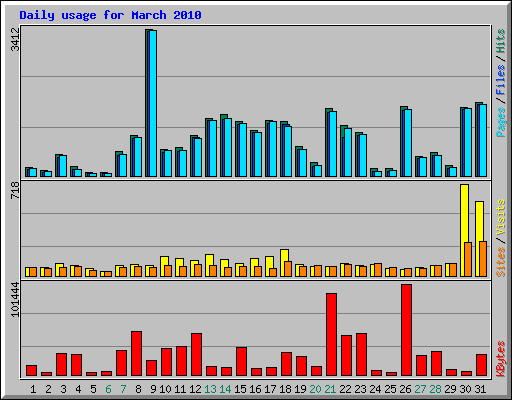Viewport: 512px width, 400px height.
Task: Click day label 28 on the x-axis
Action: coord(435,389)
